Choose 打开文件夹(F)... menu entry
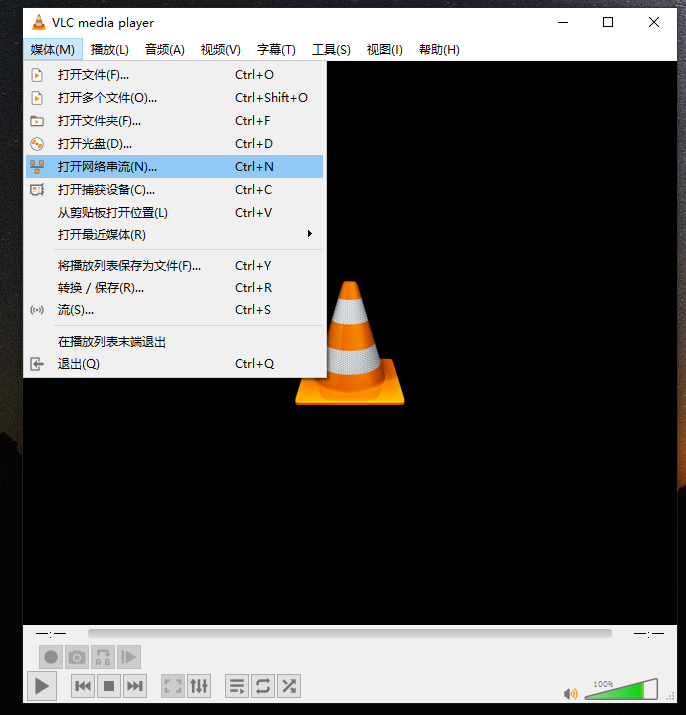The width and height of the screenshot is (686, 715). (x=175, y=121)
